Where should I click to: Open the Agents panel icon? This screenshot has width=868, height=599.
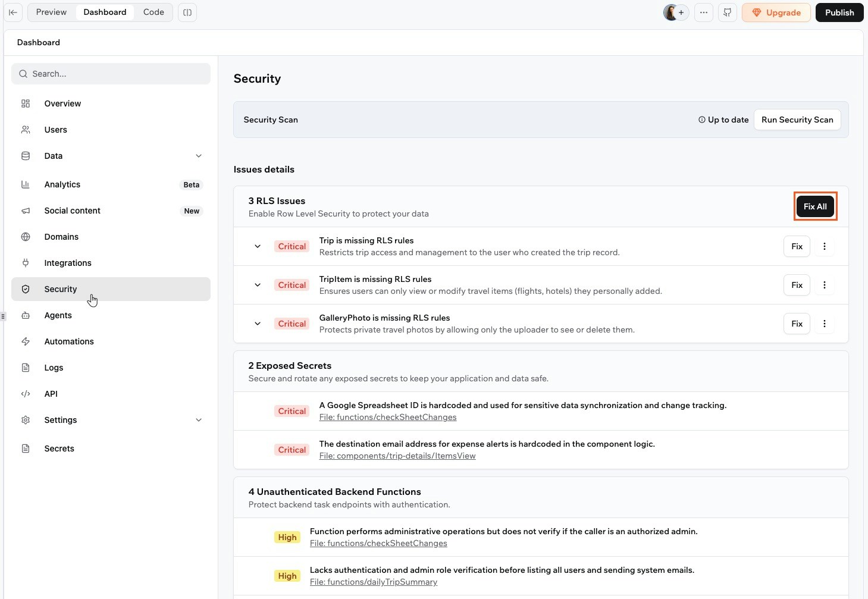coord(26,315)
